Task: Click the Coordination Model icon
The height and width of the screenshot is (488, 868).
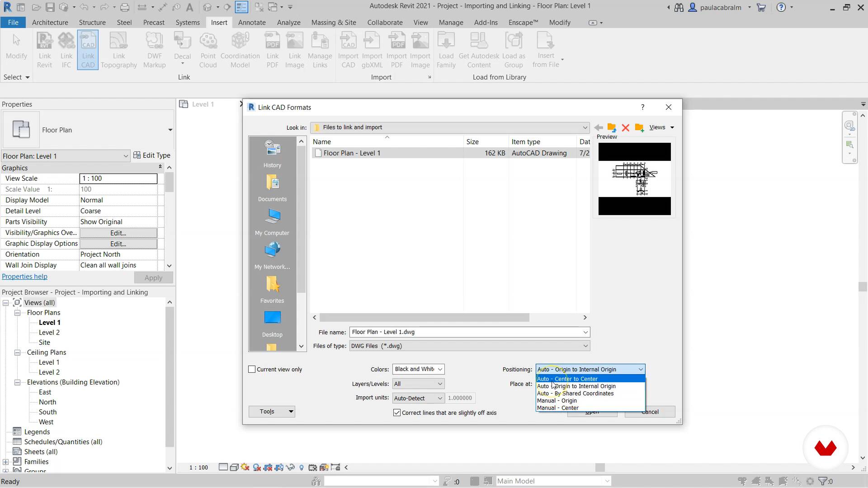Action: [240, 50]
